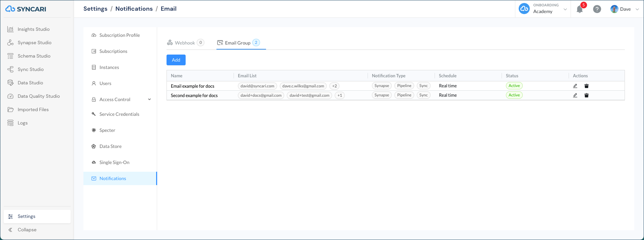Click the Syncari logo
This screenshot has width=644, height=240.
[26, 9]
